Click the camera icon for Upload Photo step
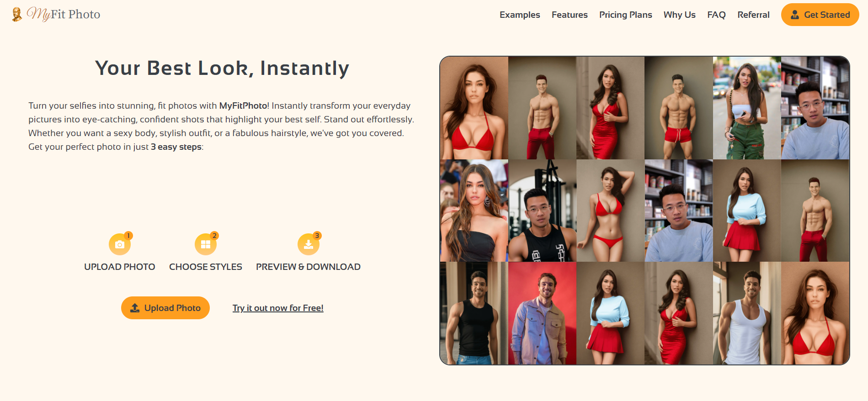This screenshot has width=868, height=401. (x=120, y=244)
